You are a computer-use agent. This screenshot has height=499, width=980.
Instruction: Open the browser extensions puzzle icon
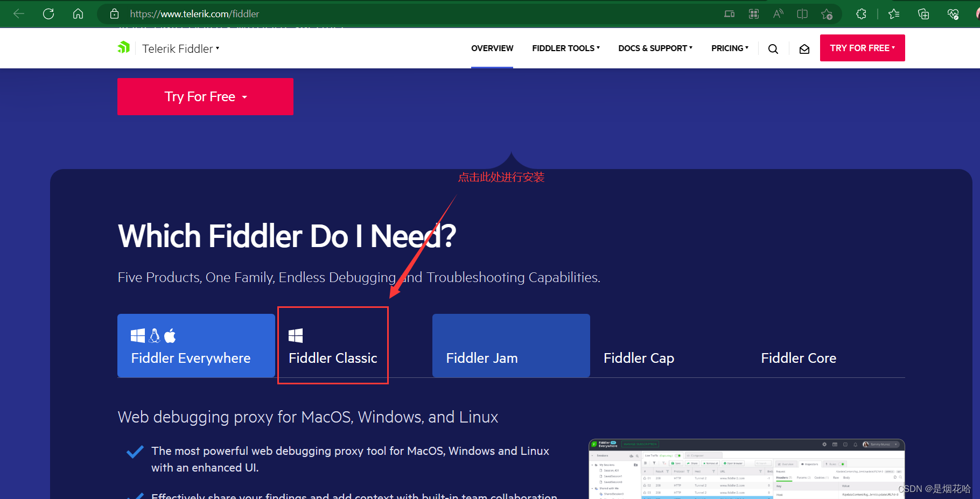862,14
